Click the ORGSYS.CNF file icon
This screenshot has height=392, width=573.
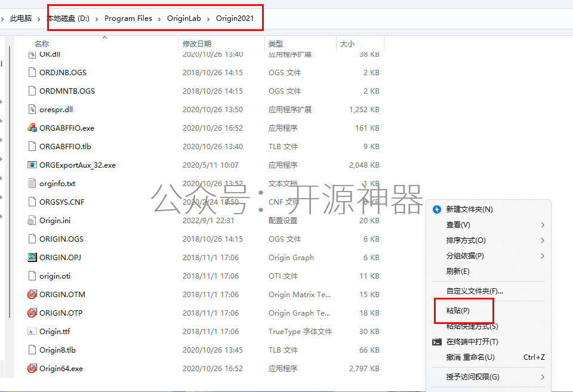tap(32, 202)
